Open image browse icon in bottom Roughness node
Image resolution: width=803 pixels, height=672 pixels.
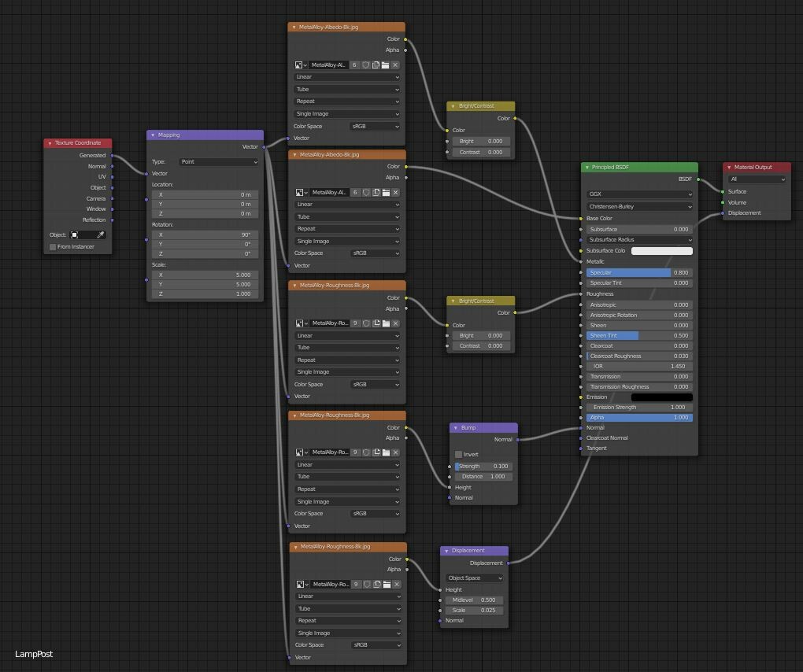pos(301,584)
